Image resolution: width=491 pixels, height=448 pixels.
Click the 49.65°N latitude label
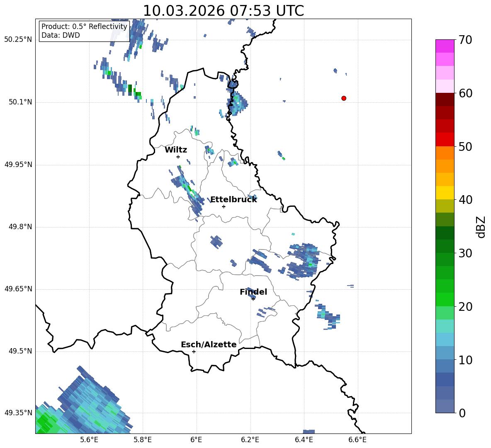click(x=18, y=289)
